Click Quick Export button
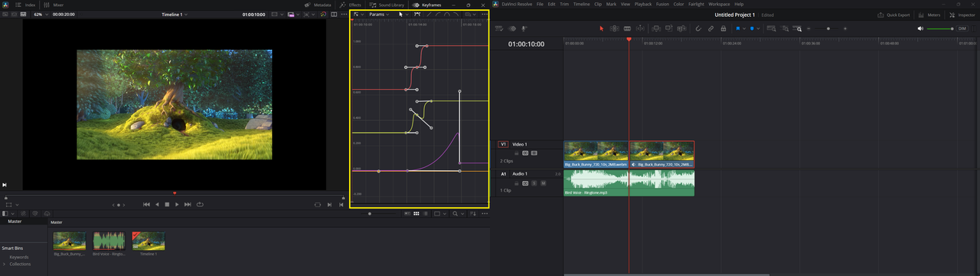Image resolution: width=980 pixels, height=276 pixels. pos(893,15)
